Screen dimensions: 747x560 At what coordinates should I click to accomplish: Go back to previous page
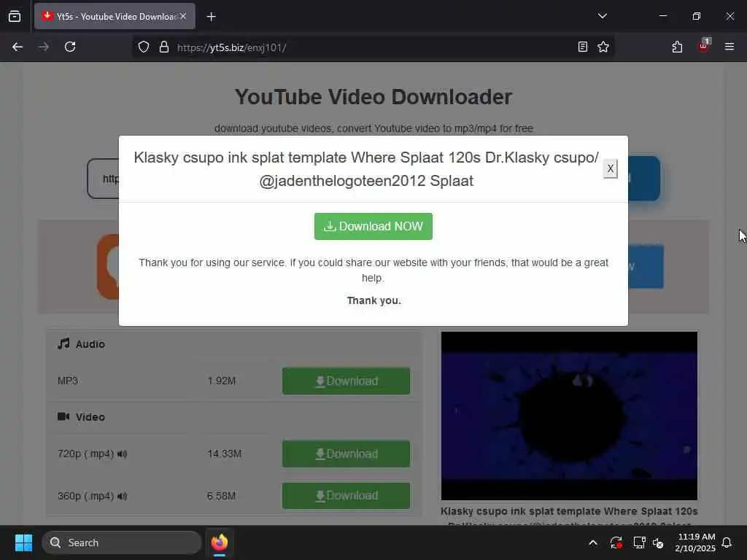click(18, 47)
